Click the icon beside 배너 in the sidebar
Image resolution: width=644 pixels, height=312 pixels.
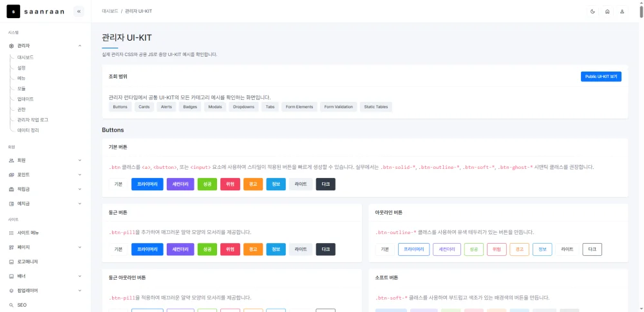(x=11, y=276)
